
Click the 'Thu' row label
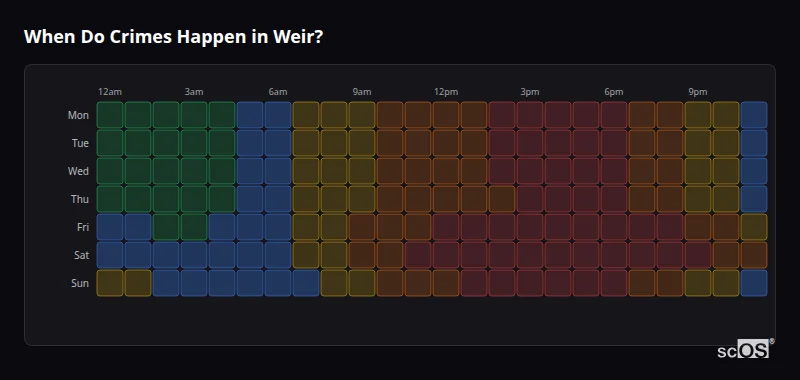tap(80, 199)
